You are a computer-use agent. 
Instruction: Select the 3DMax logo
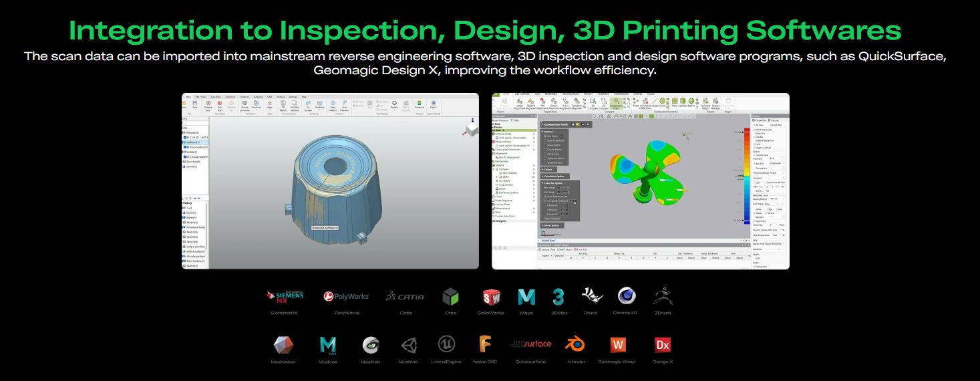(558, 297)
